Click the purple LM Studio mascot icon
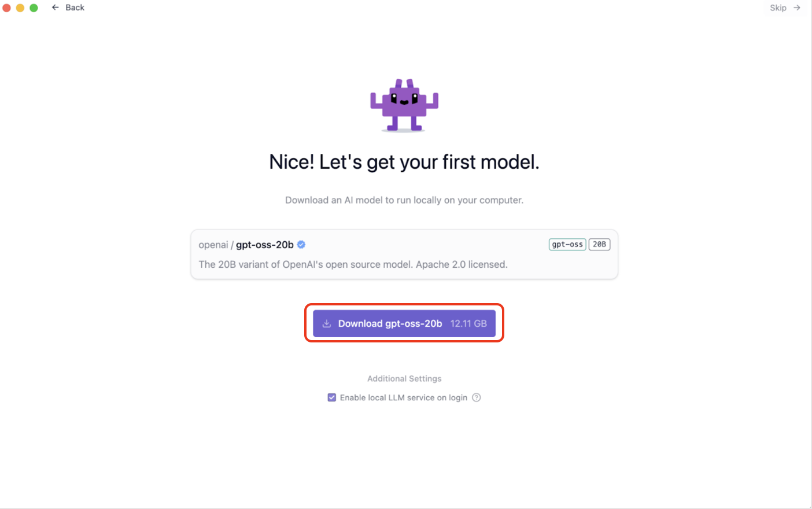Image resolution: width=812 pixels, height=509 pixels. click(x=404, y=105)
